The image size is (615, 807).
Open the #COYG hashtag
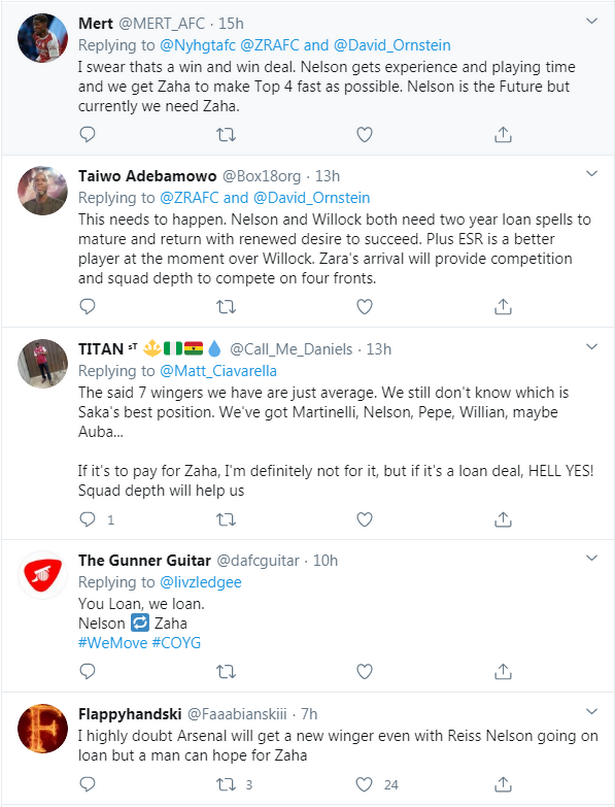(x=176, y=642)
